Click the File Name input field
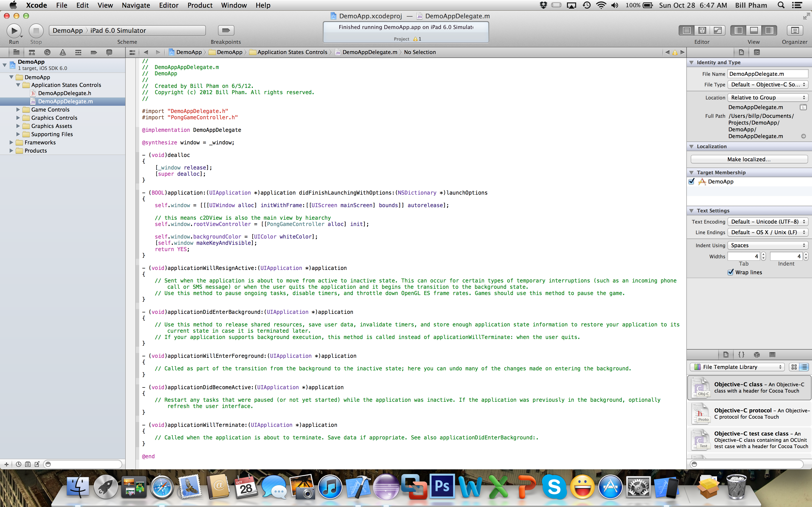Image resolution: width=812 pixels, height=507 pixels. (x=767, y=74)
